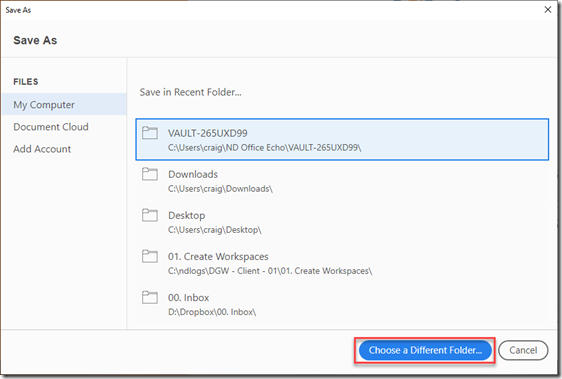This screenshot has height=379, width=562.
Task: Click path C:\Users\craig\Downloads\
Action: [x=220, y=189]
